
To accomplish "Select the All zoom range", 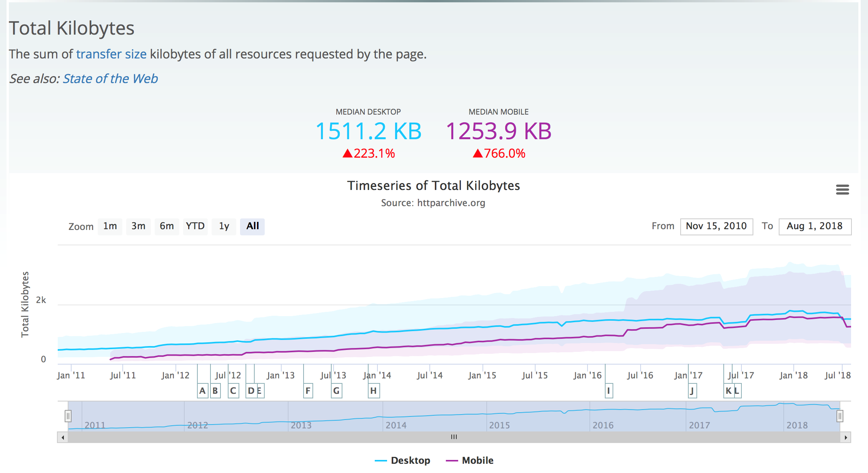I will pyautogui.click(x=252, y=226).
